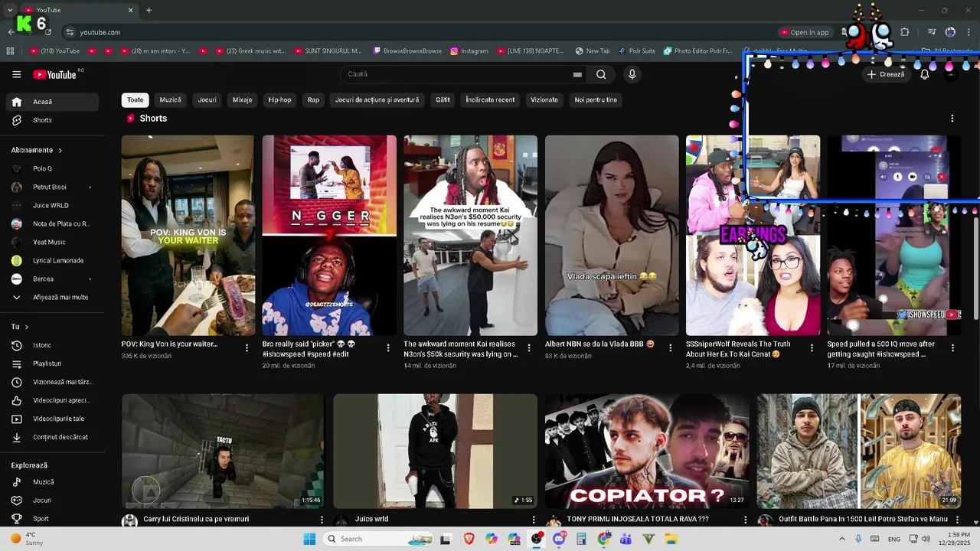The width and height of the screenshot is (980, 551).
Task: Start voice search with the microphone icon
Action: (632, 74)
